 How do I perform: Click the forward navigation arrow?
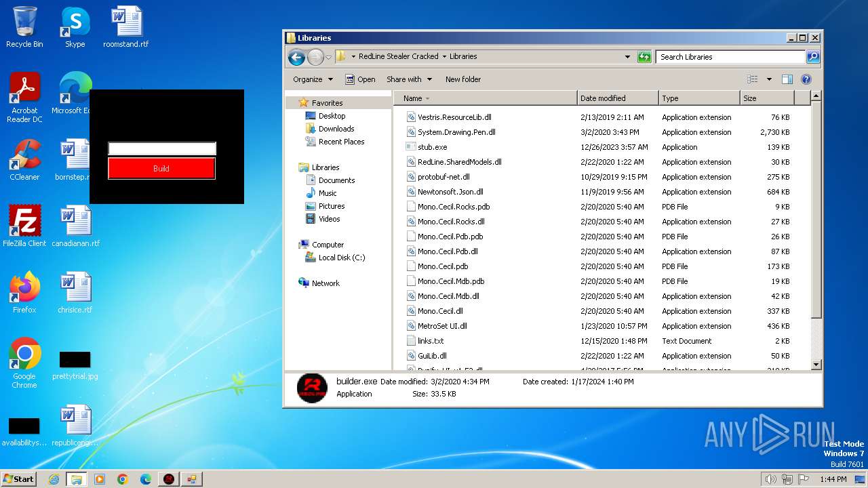coord(315,57)
